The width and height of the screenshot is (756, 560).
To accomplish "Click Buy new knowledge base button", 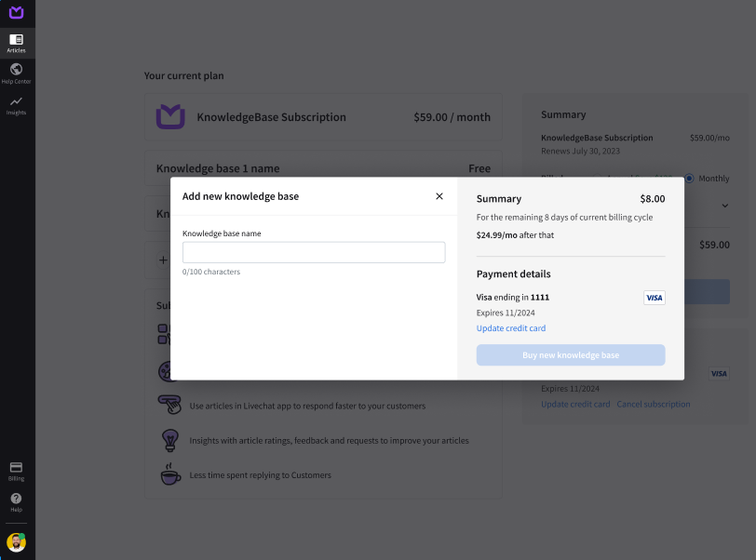I will click(x=571, y=354).
